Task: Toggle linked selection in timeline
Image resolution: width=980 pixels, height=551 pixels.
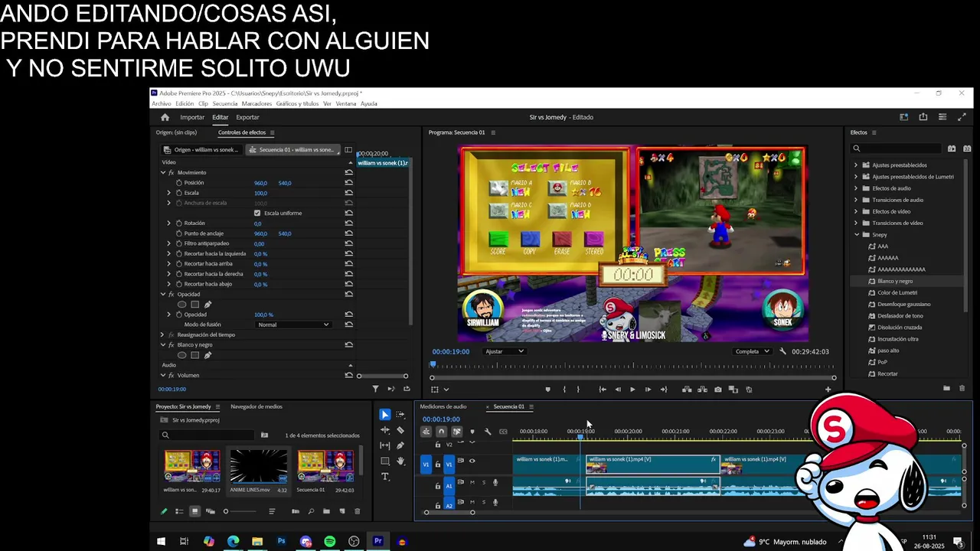Action: coord(456,432)
